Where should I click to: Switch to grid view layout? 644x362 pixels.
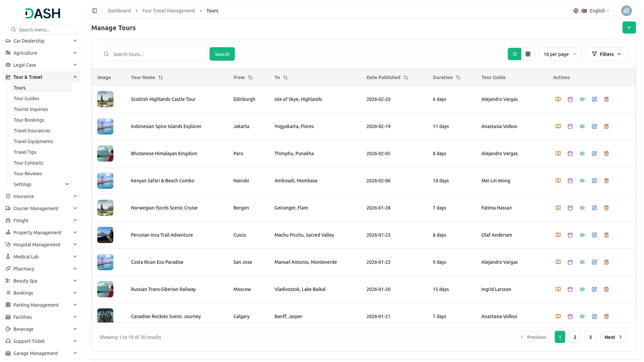click(x=528, y=54)
